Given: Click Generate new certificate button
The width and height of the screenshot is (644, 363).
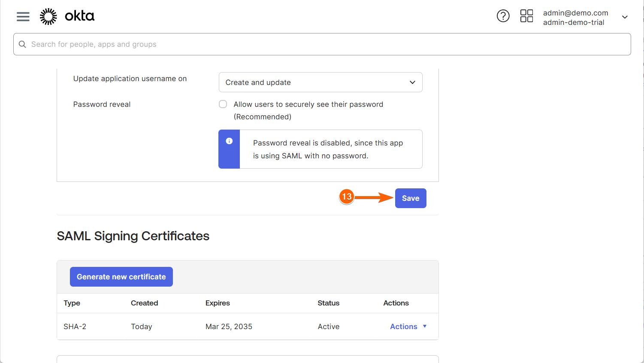Looking at the screenshot, I should tap(121, 277).
